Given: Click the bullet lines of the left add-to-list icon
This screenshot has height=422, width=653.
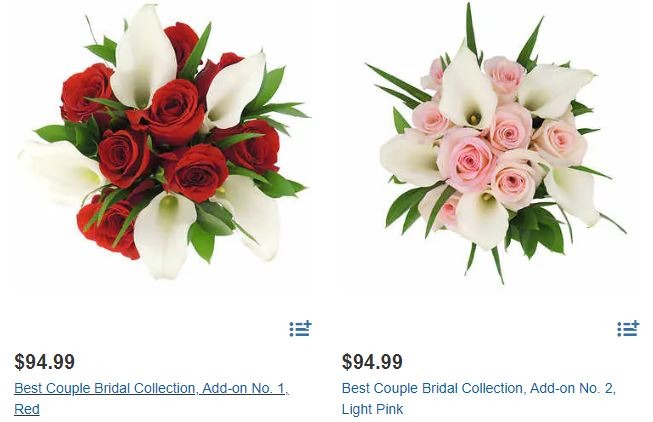Looking at the screenshot, I should tap(299, 330).
